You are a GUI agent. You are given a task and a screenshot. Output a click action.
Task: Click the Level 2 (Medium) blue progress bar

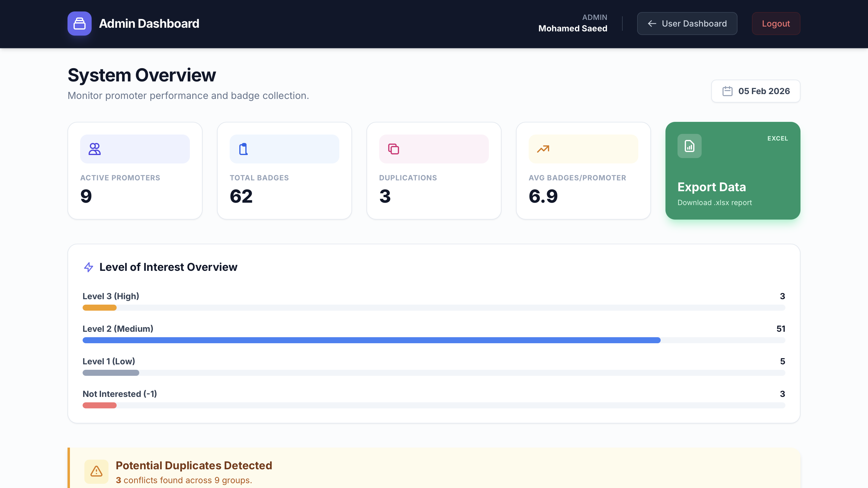point(371,340)
